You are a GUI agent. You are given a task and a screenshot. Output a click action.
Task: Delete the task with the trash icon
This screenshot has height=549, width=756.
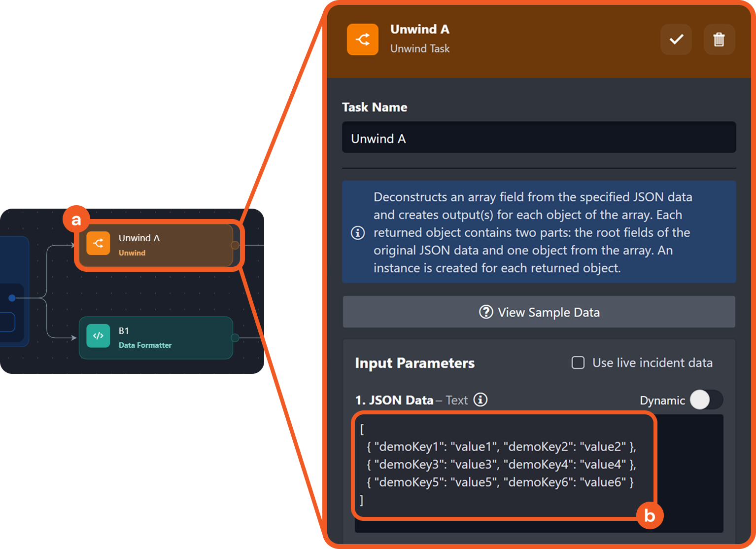point(719,39)
